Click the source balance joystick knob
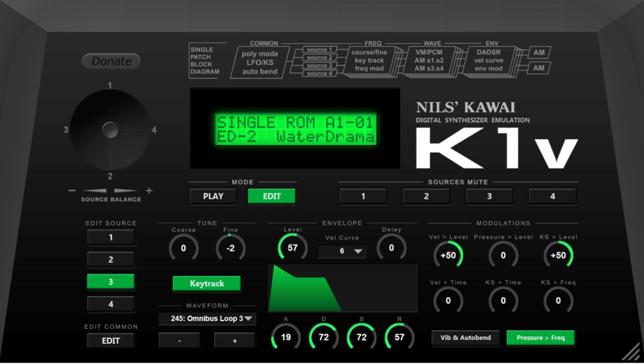The height and width of the screenshot is (364, 644). (x=110, y=130)
